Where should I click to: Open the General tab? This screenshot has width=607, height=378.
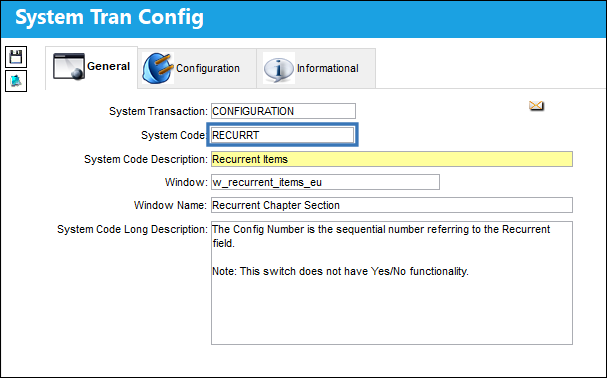(x=91, y=67)
